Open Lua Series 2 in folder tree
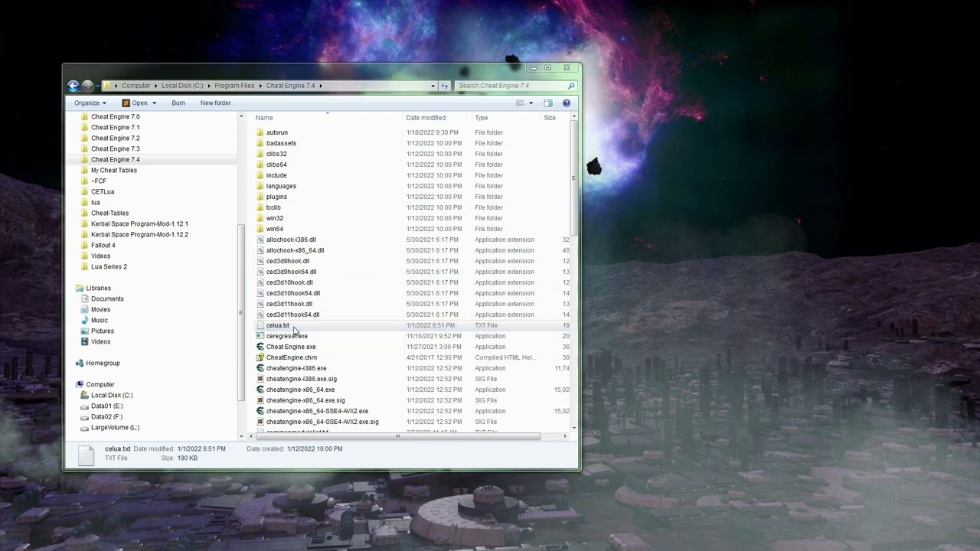Viewport: 980px width, 551px height. click(109, 266)
